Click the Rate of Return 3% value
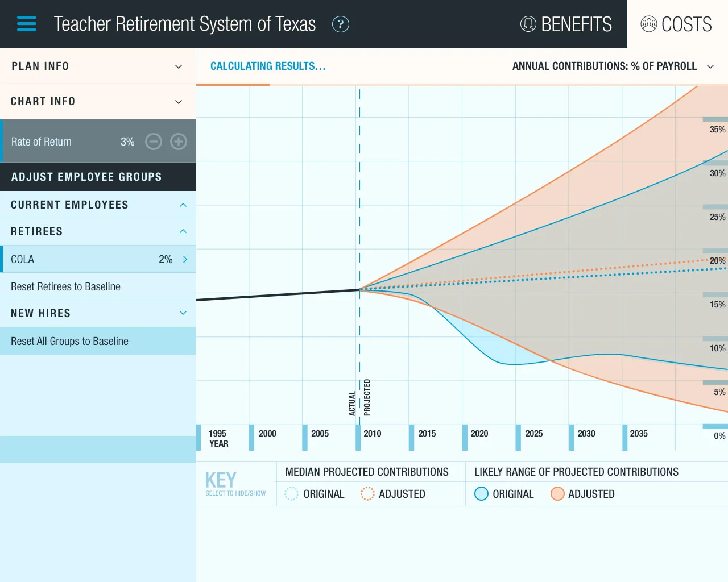Viewport: 728px width, 582px height. [127, 142]
